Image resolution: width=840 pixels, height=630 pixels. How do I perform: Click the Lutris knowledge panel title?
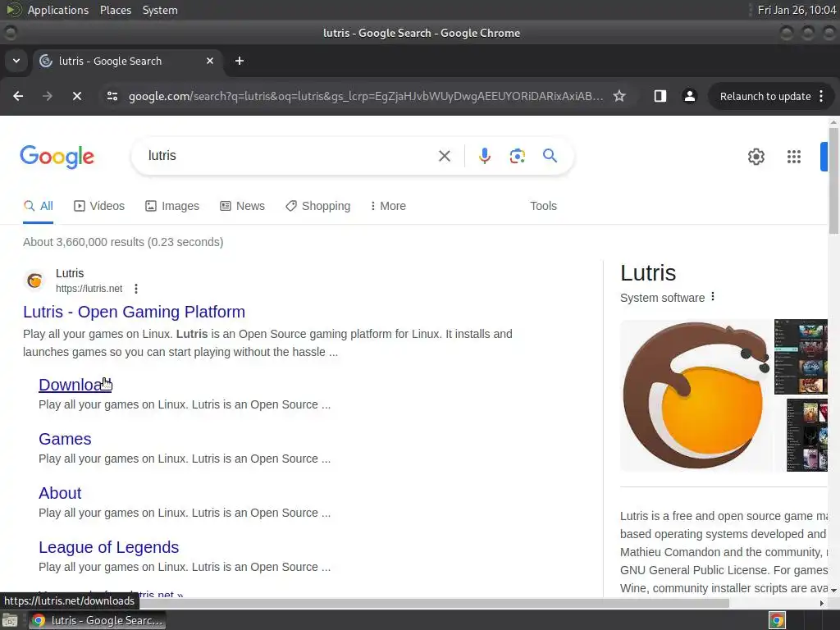[x=648, y=272]
